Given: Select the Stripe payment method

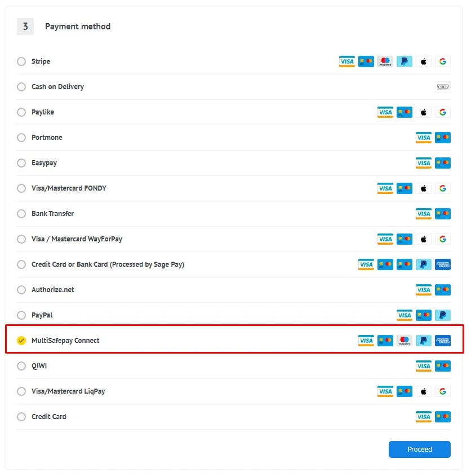Looking at the screenshot, I should pyautogui.click(x=21, y=61).
